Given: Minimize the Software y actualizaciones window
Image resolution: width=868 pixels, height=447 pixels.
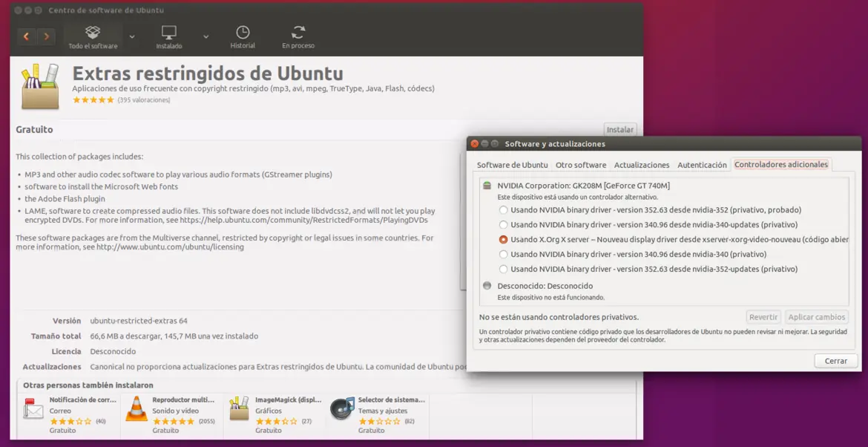Looking at the screenshot, I should point(484,143).
